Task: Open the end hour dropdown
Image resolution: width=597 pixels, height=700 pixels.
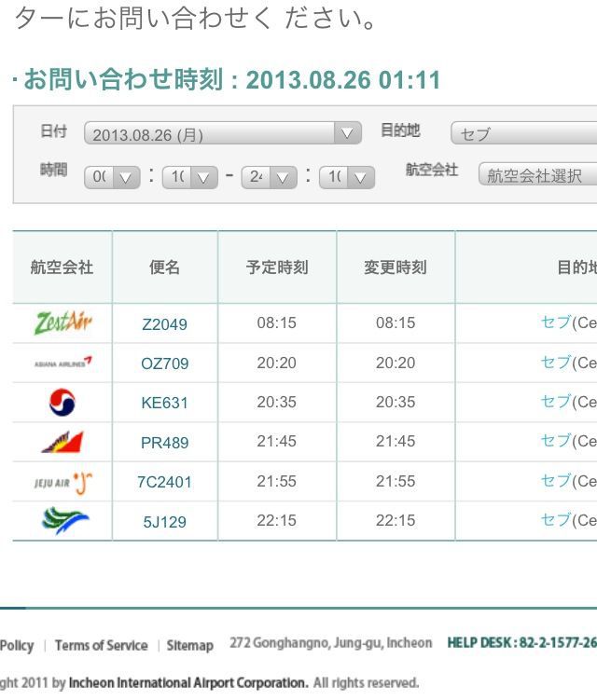Action: tap(269, 177)
